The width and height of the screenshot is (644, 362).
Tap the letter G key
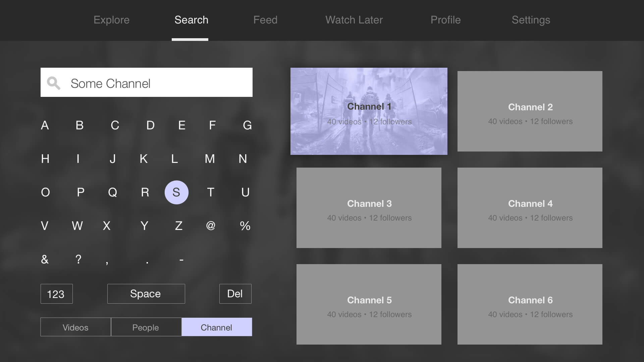point(247,125)
